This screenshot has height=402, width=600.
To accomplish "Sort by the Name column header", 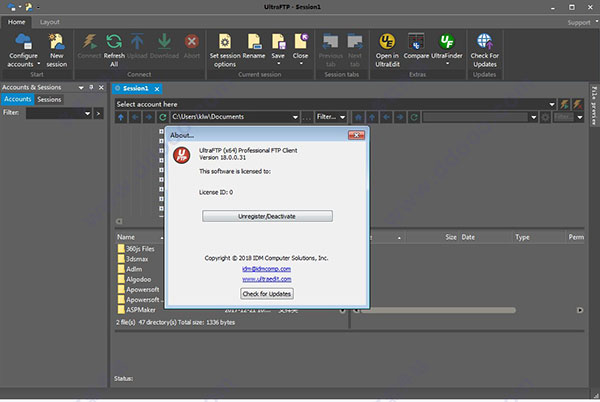I will click(x=140, y=237).
